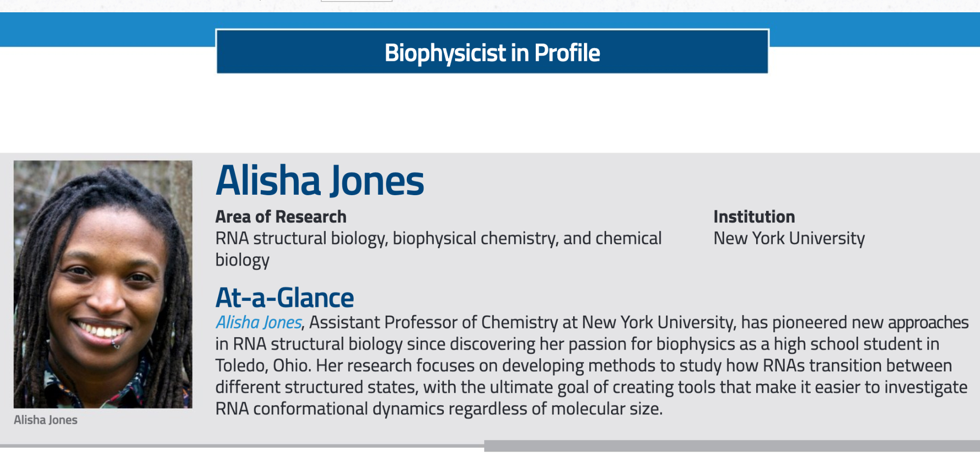Click the Alisha Jones profile photo
This screenshot has height=469, width=980.
point(103,284)
